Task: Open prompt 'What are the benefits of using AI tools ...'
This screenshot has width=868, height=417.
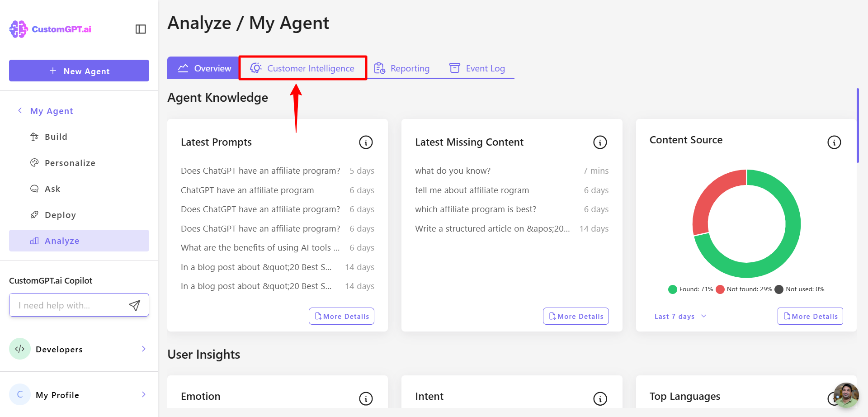Action: (260, 248)
